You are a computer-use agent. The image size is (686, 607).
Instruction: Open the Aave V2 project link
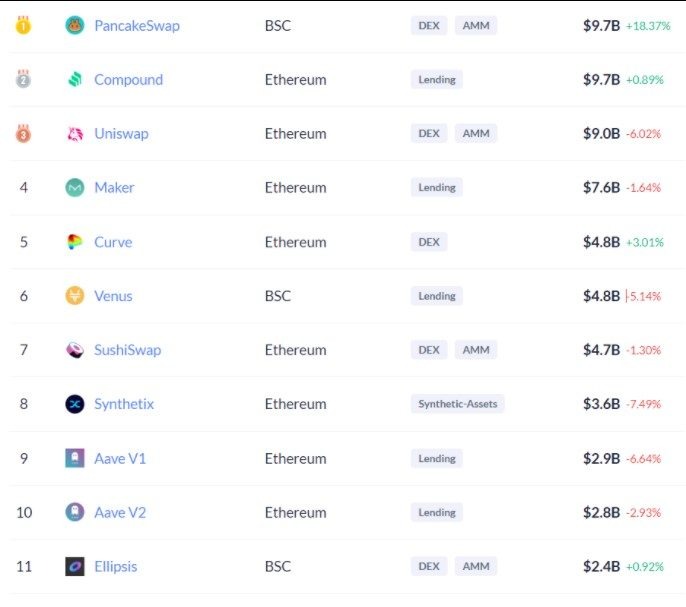(x=120, y=512)
